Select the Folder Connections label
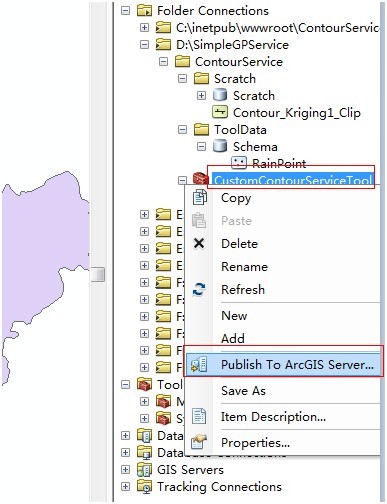 coord(213,11)
